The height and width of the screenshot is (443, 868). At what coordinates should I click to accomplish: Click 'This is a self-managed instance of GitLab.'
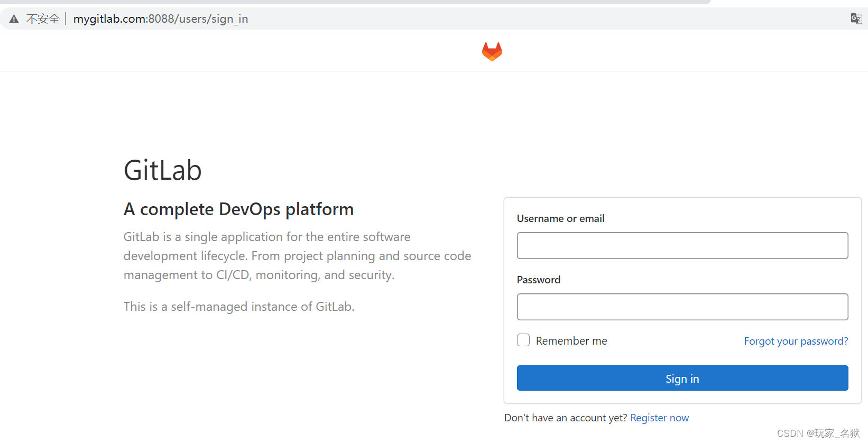[x=239, y=307]
